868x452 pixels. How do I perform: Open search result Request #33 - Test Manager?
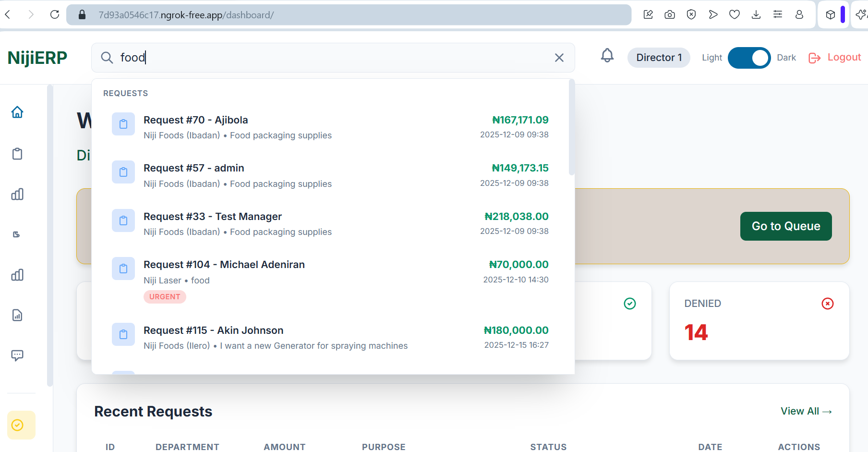[x=330, y=224]
